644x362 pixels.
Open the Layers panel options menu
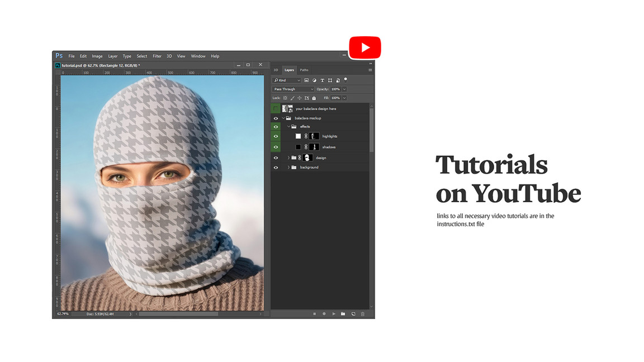pos(370,70)
